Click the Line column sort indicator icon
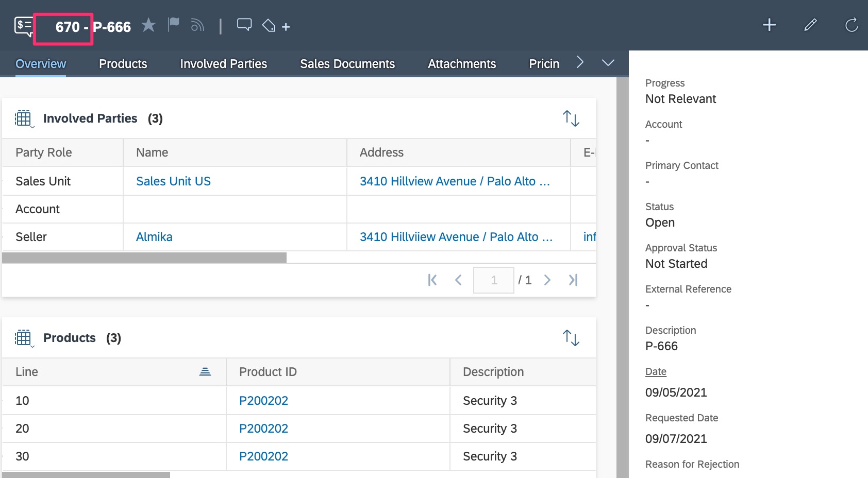868x478 pixels. point(205,372)
